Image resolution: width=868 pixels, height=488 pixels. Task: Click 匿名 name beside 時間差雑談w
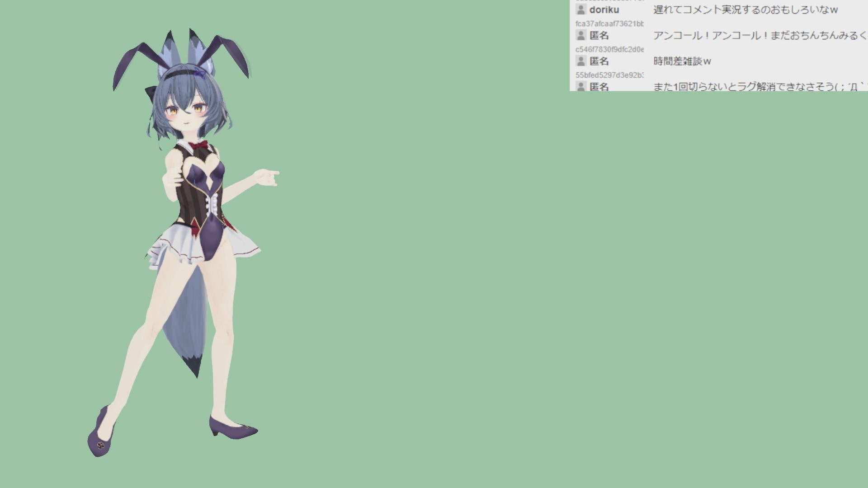click(599, 61)
